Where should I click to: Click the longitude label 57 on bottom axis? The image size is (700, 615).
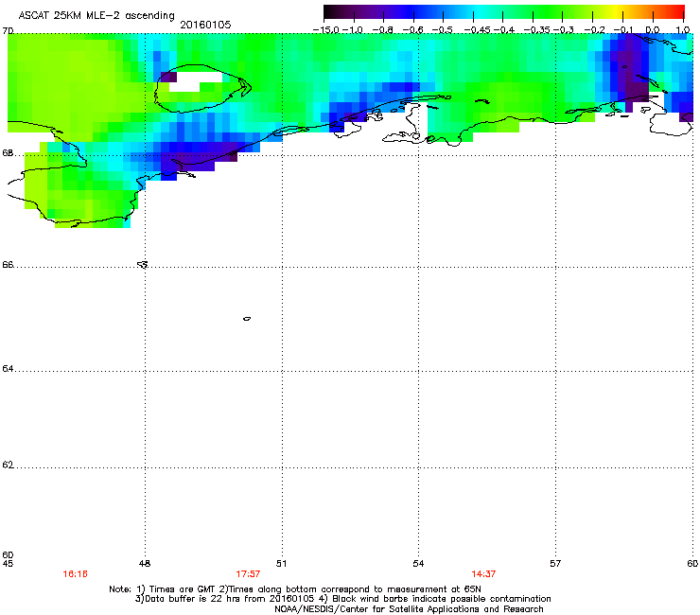point(555,564)
